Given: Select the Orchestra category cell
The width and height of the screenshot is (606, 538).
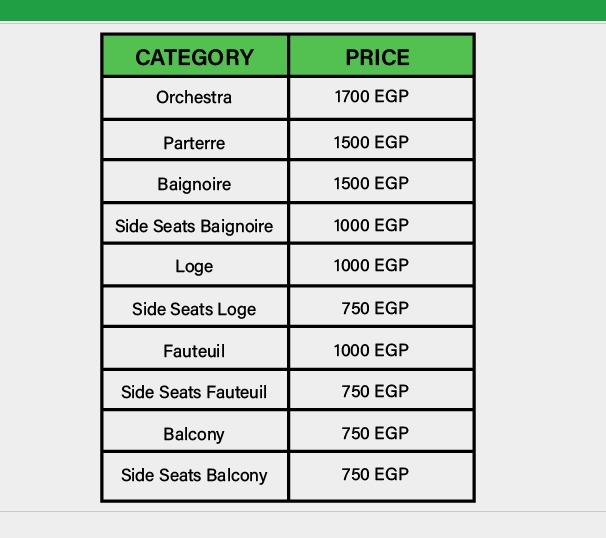Looking at the screenshot, I should point(194,97).
